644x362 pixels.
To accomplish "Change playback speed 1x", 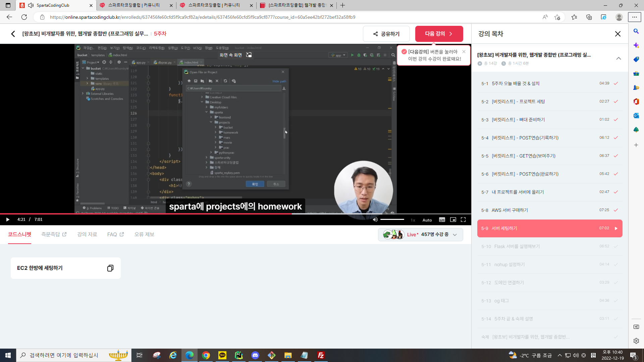I will pyautogui.click(x=413, y=220).
